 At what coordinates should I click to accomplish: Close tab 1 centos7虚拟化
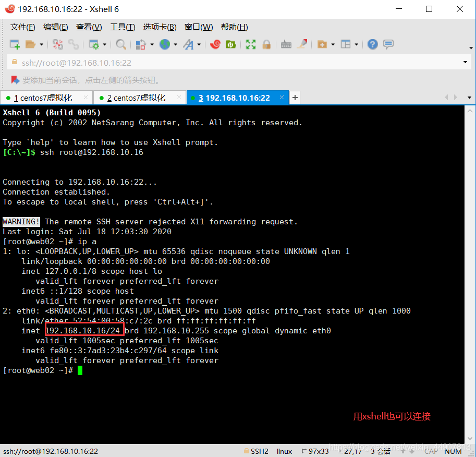[86, 98]
